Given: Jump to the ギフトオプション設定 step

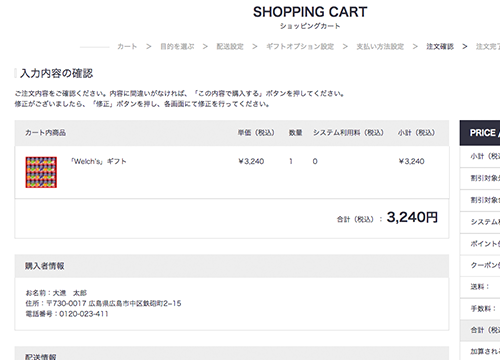Looking at the screenshot, I should (300, 46).
